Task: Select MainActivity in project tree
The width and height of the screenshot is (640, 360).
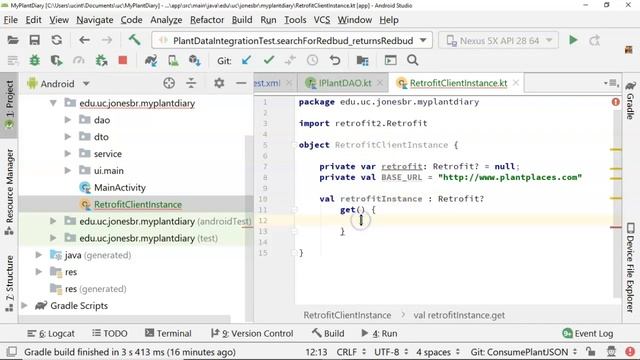Action: pyautogui.click(x=120, y=187)
